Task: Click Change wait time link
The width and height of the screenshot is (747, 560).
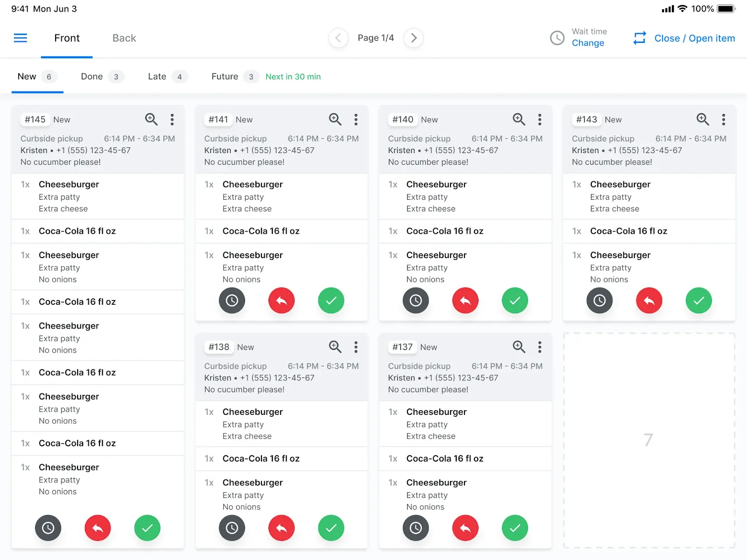Action: tap(588, 43)
